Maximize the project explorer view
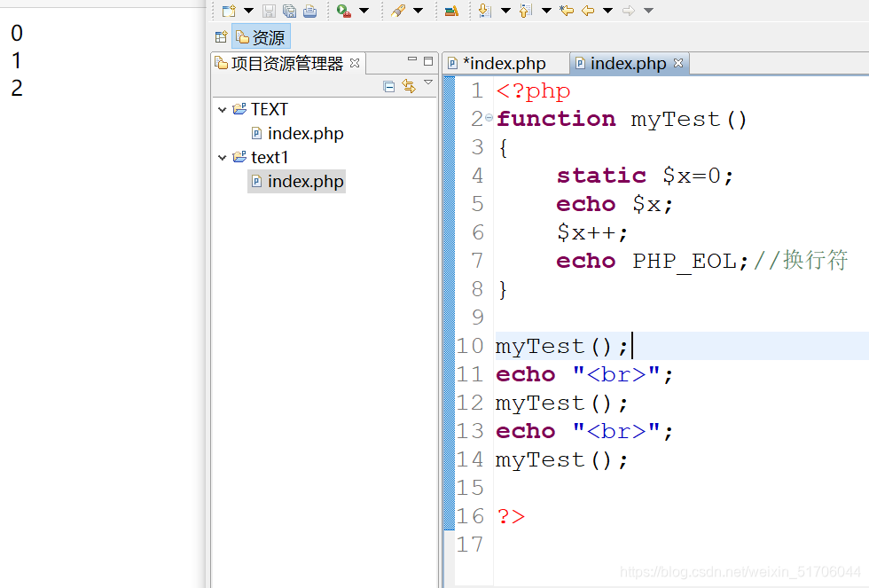 coord(428,61)
